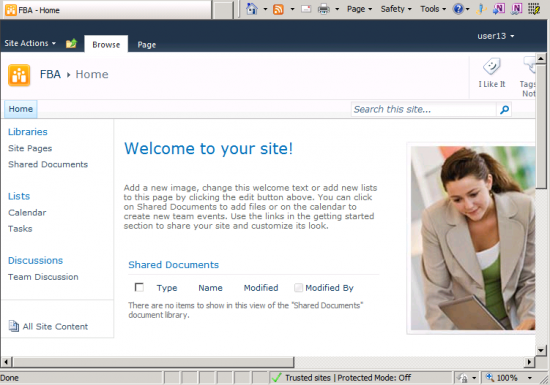Click the privacy lock icon in status bar

463,378
